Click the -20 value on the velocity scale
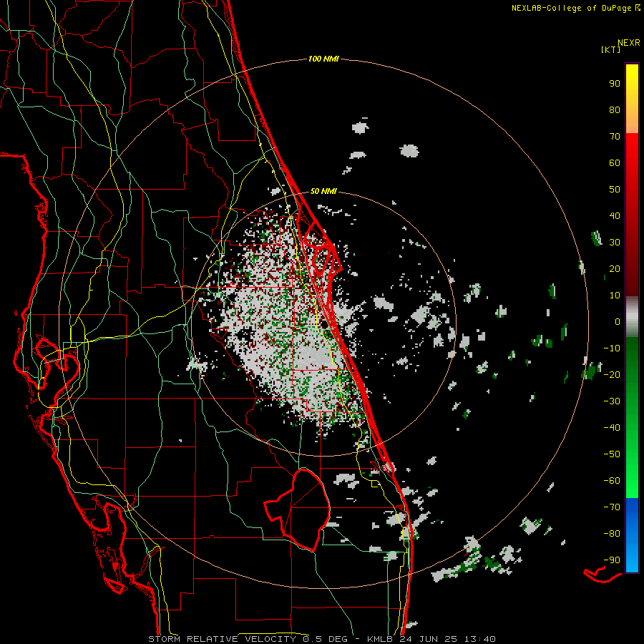This screenshot has width=644, height=644. [x=612, y=374]
